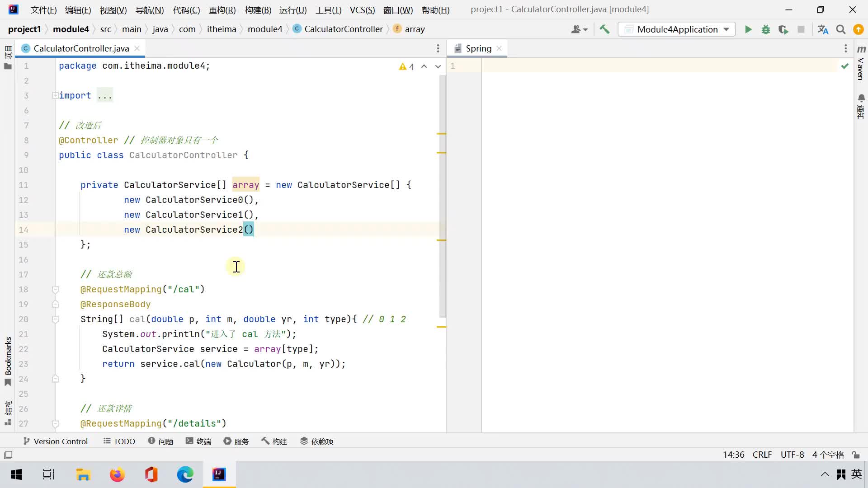Change 4 个空格 indent setting
868x488 pixels.
(x=828, y=455)
